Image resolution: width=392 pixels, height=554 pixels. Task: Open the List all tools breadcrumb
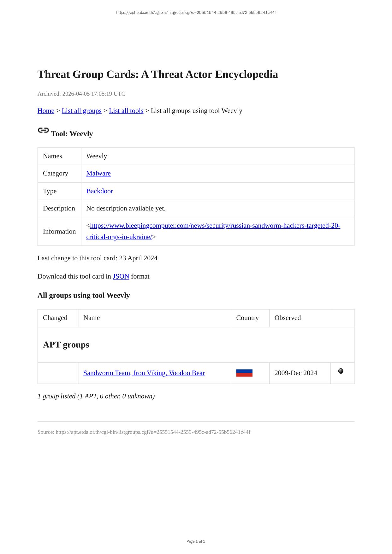tap(126, 111)
